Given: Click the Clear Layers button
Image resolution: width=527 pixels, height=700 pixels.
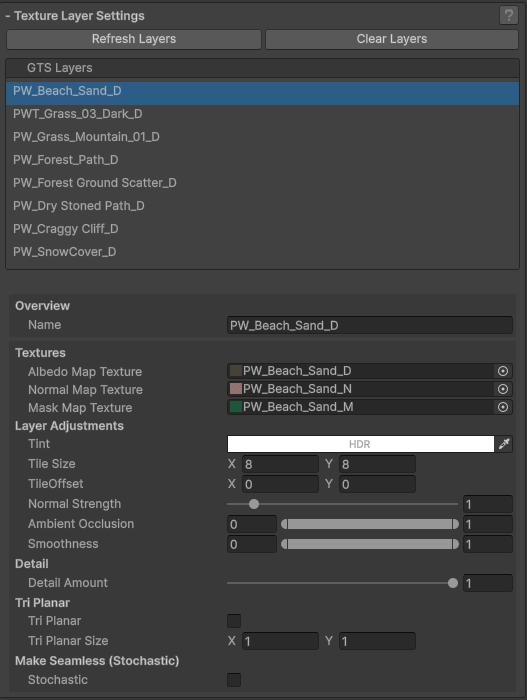Looking at the screenshot, I should coord(392,39).
